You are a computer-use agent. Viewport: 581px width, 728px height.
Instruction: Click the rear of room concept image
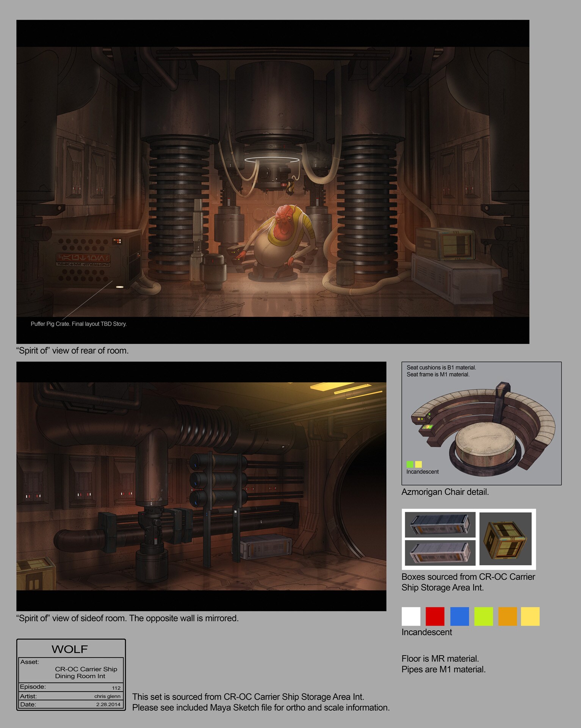click(x=272, y=182)
